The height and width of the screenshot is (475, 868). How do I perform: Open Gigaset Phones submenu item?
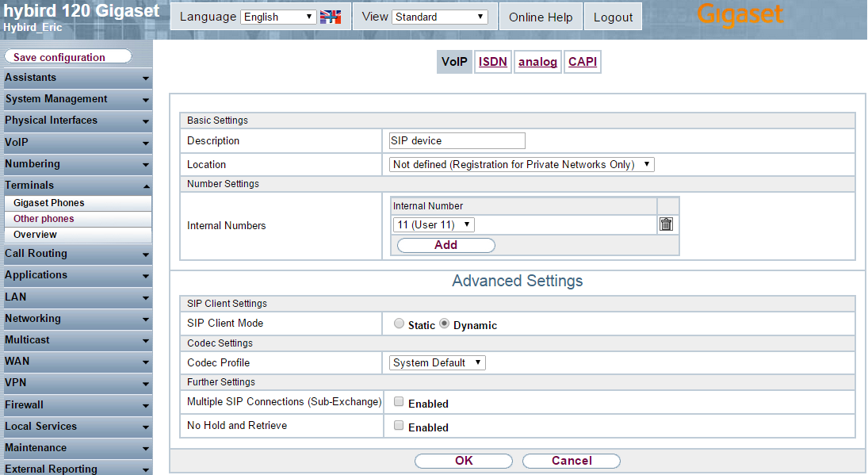78,203
